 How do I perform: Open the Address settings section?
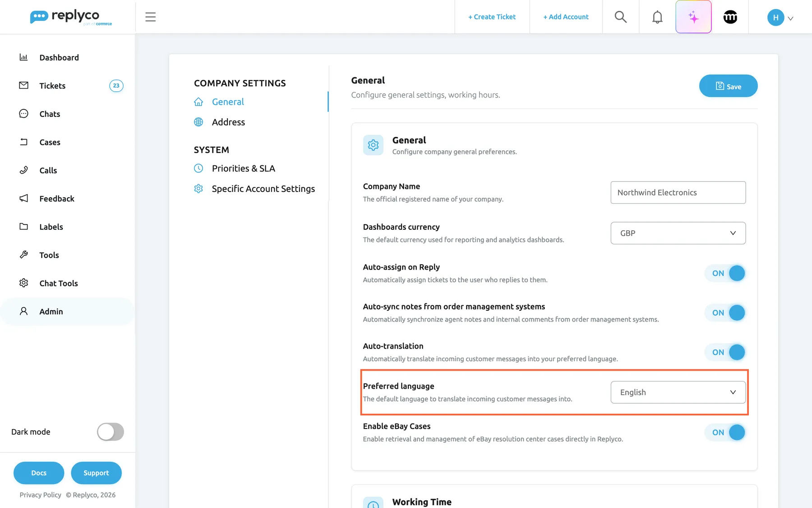point(228,122)
